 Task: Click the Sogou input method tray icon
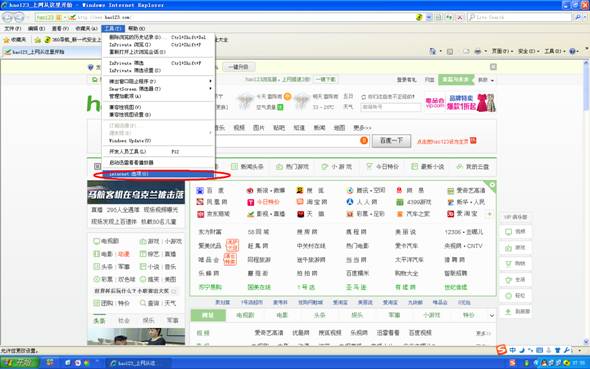pos(501,350)
